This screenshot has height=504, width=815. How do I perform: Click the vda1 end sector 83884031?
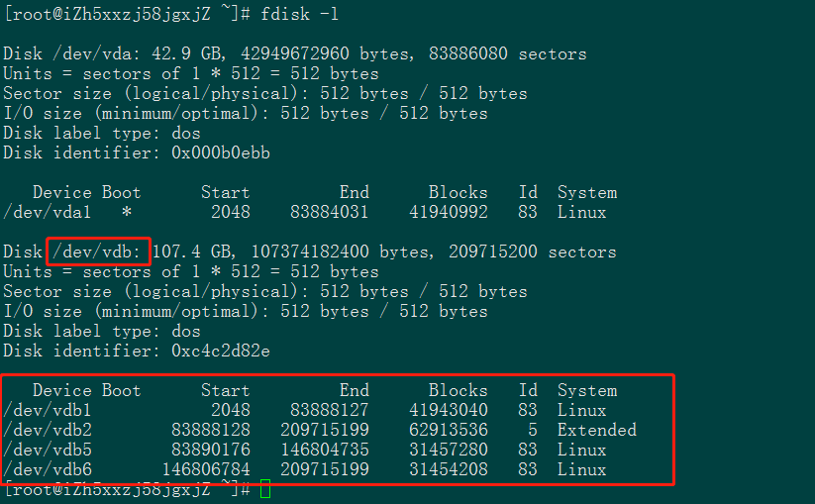[325, 212]
